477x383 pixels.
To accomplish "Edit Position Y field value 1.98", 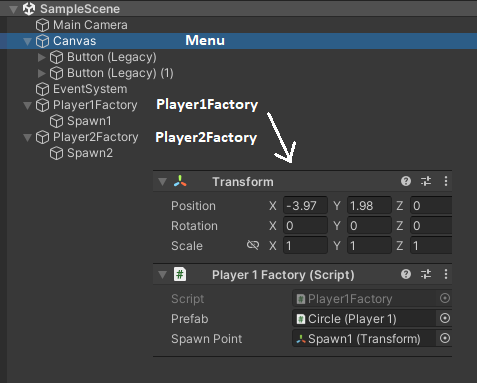I will (x=369, y=206).
